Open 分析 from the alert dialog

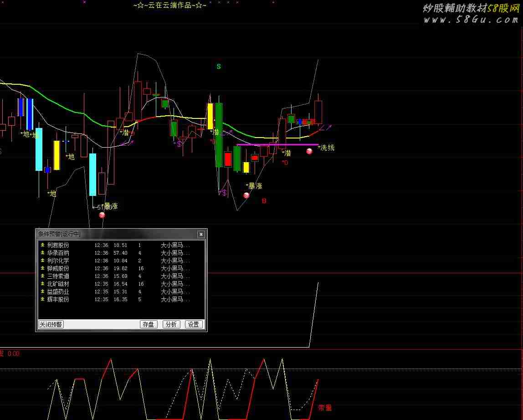(x=171, y=324)
